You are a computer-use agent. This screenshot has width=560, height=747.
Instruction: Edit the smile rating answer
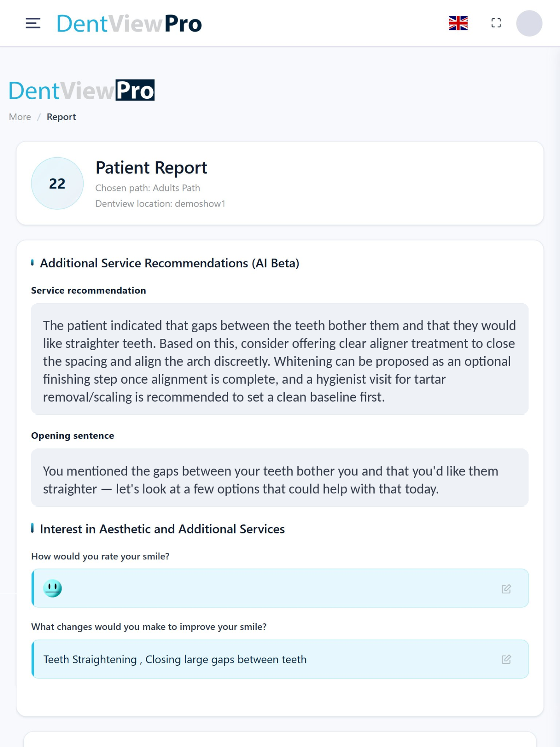(x=506, y=589)
